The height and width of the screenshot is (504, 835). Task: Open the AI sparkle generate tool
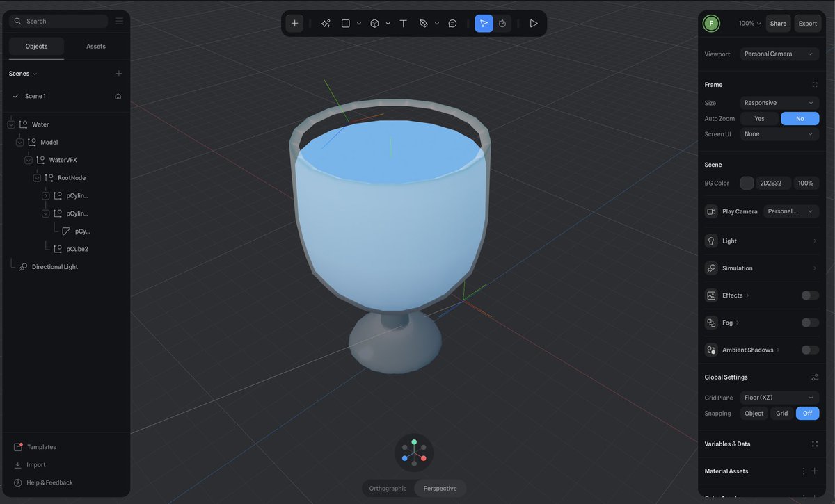[x=325, y=24]
